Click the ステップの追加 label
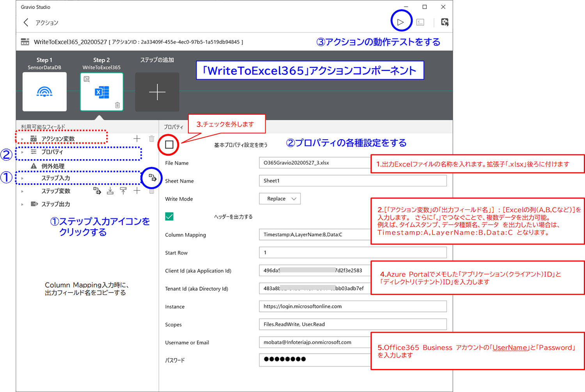The height and width of the screenshot is (392, 585). 157,60
